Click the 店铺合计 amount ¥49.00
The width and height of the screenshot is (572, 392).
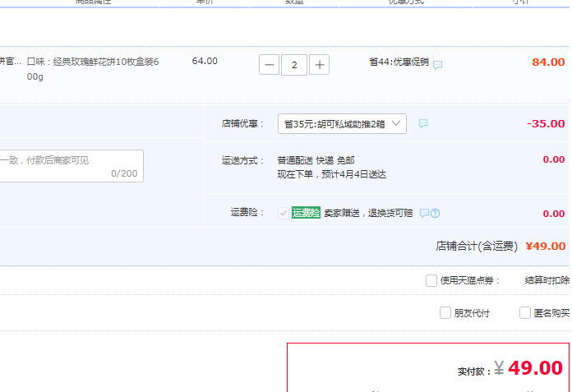pos(546,247)
